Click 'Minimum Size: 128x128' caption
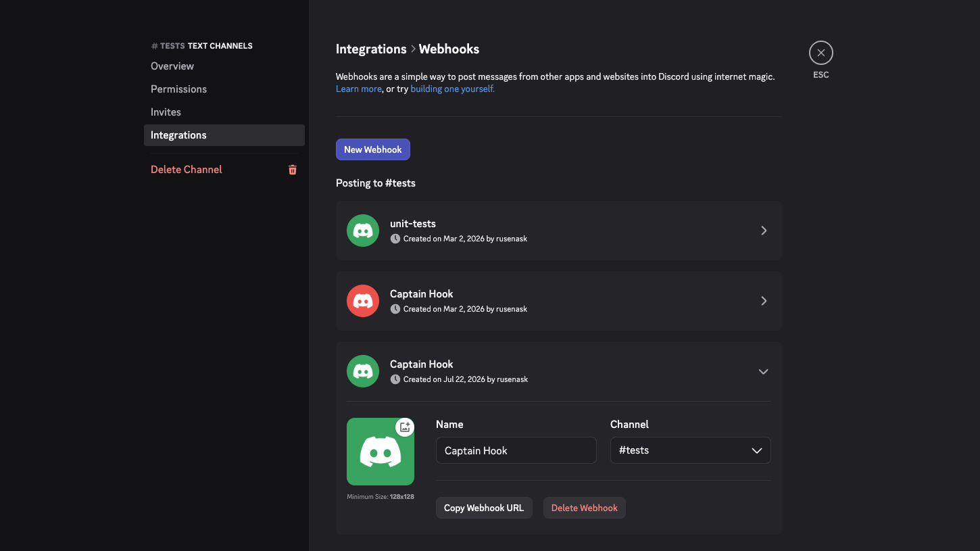980x551 pixels. [x=381, y=497]
